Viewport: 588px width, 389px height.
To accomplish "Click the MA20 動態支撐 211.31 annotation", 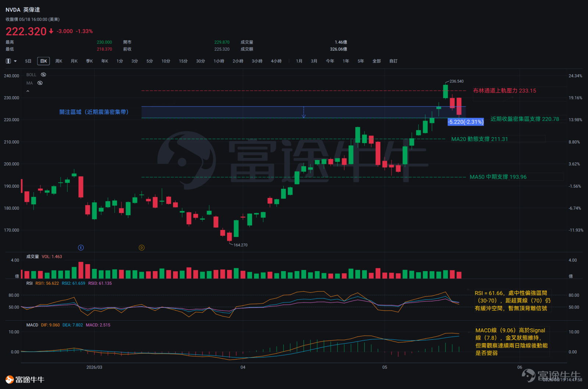I will tap(480, 139).
